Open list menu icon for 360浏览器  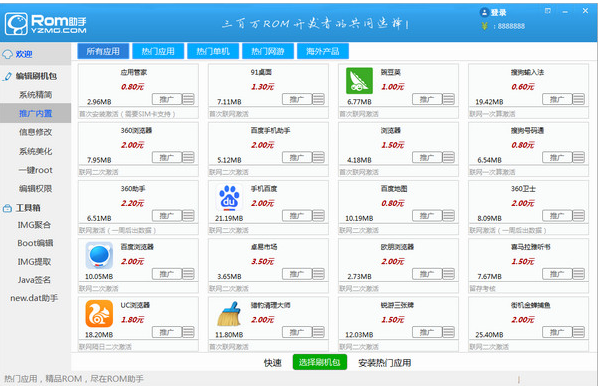tap(188, 157)
